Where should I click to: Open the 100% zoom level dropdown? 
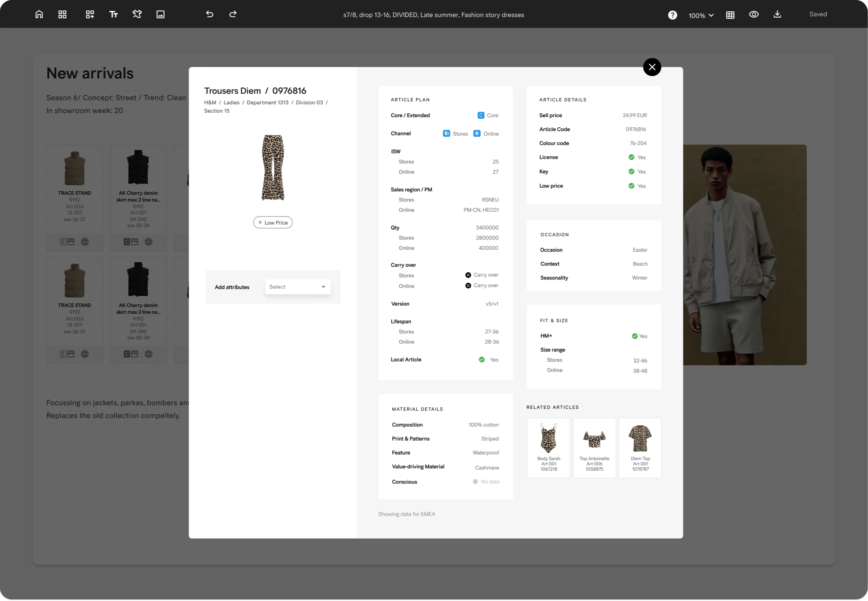pos(701,15)
